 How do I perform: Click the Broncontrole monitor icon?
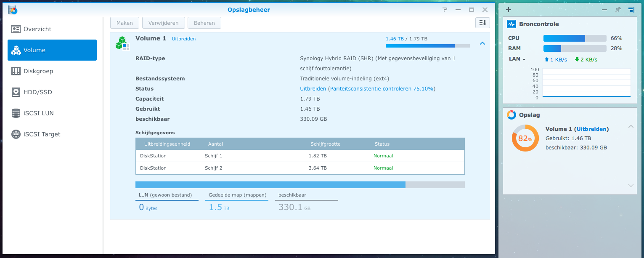tap(511, 24)
